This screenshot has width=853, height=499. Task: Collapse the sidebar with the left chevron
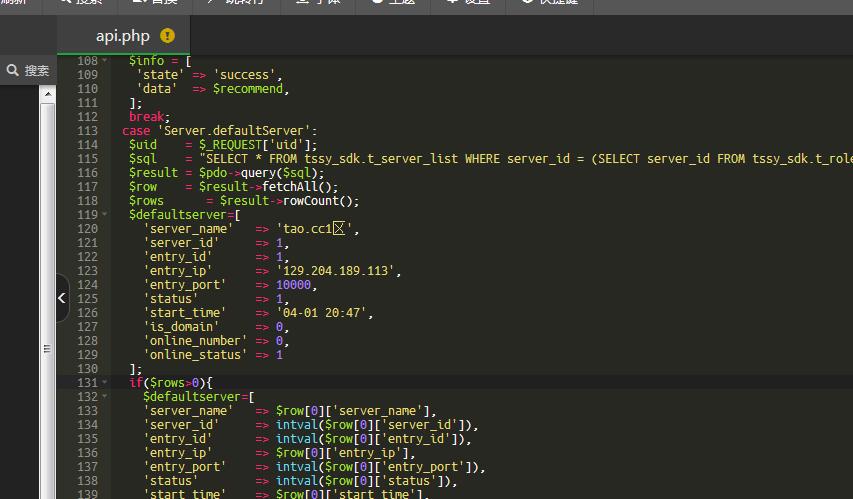(61, 298)
